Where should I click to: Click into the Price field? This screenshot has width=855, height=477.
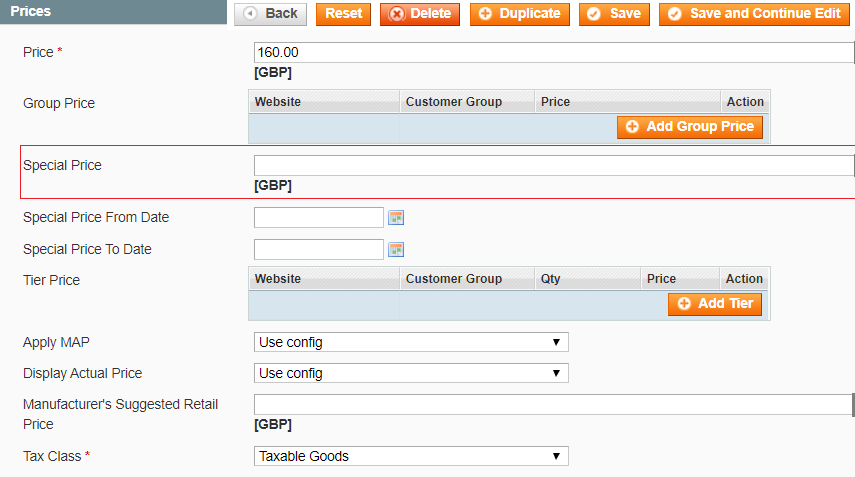pos(554,52)
